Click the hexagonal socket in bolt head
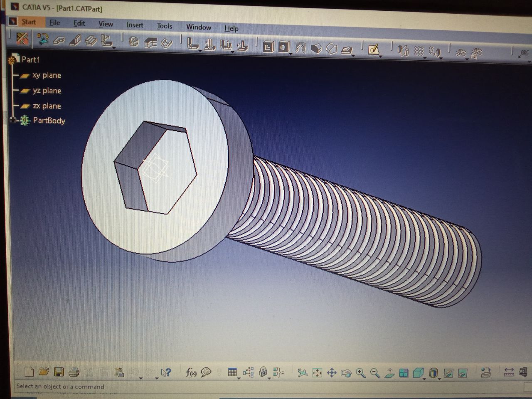This screenshot has height=399, width=532. (x=155, y=168)
